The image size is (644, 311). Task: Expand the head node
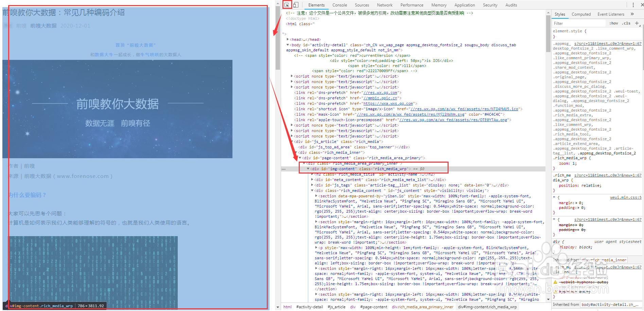[288, 39]
